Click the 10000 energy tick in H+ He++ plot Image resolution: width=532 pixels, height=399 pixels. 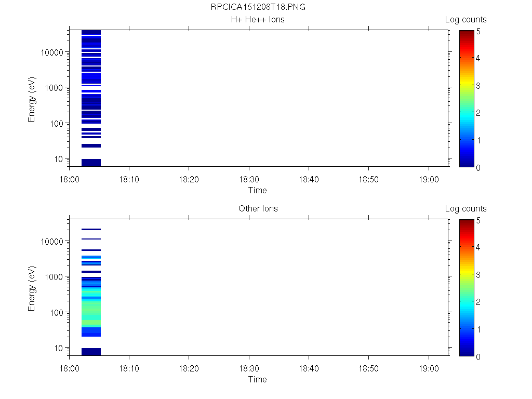(52, 52)
